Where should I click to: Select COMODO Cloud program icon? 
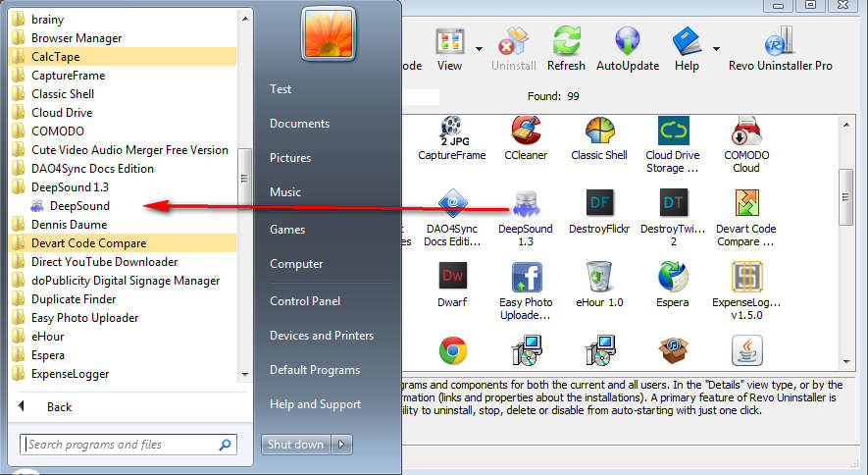pyautogui.click(x=746, y=132)
